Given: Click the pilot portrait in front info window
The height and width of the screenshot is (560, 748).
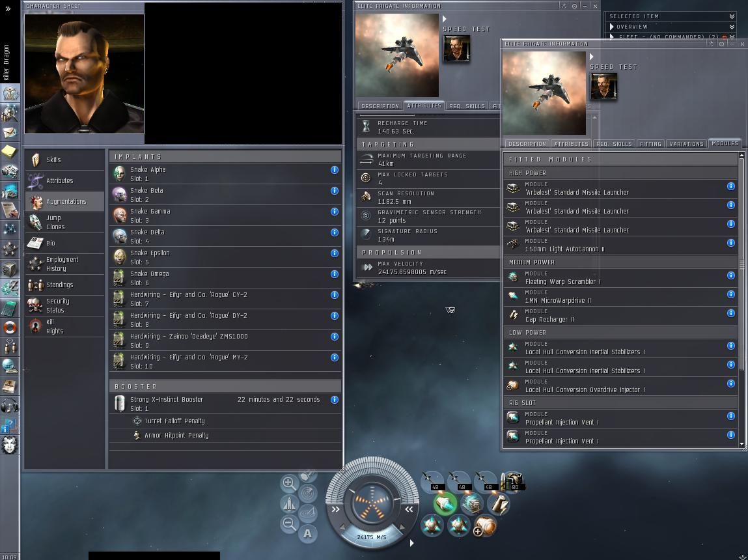Looking at the screenshot, I should pos(604,87).
